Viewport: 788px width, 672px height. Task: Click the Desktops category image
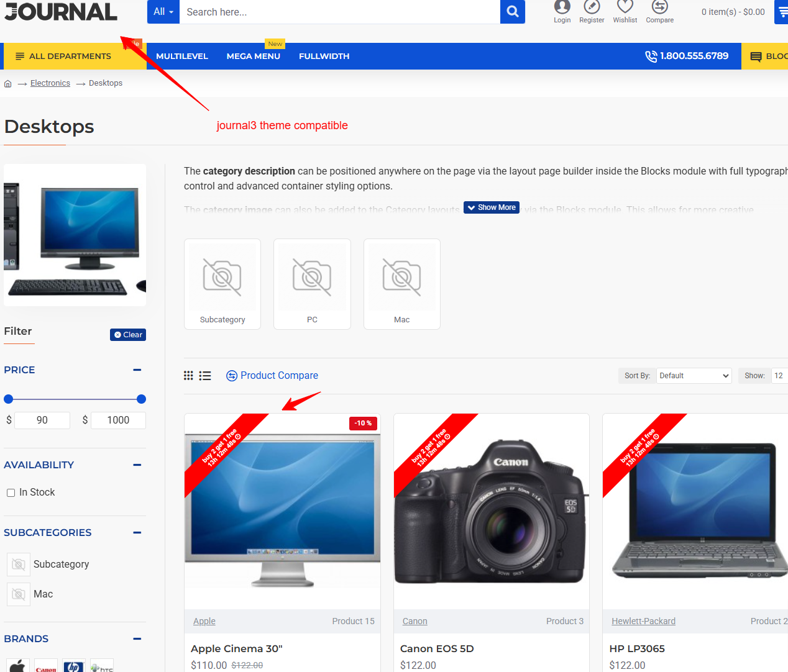coord(75,235)
